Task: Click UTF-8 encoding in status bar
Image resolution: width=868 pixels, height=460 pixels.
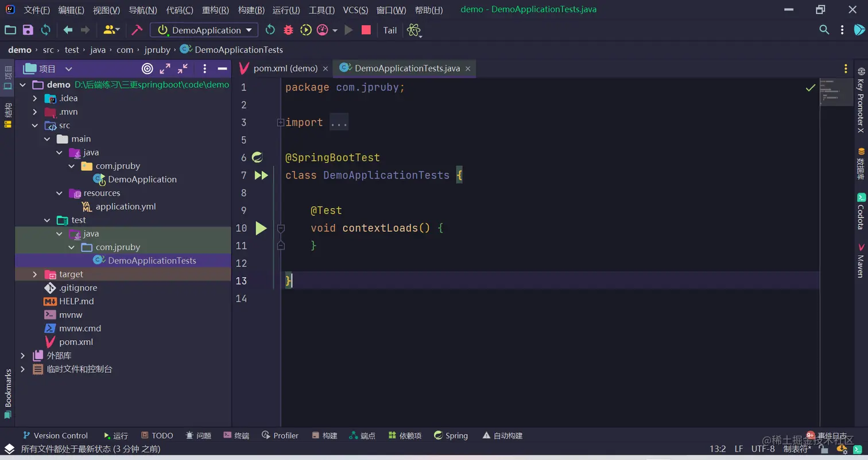Action: pos(763,449)
